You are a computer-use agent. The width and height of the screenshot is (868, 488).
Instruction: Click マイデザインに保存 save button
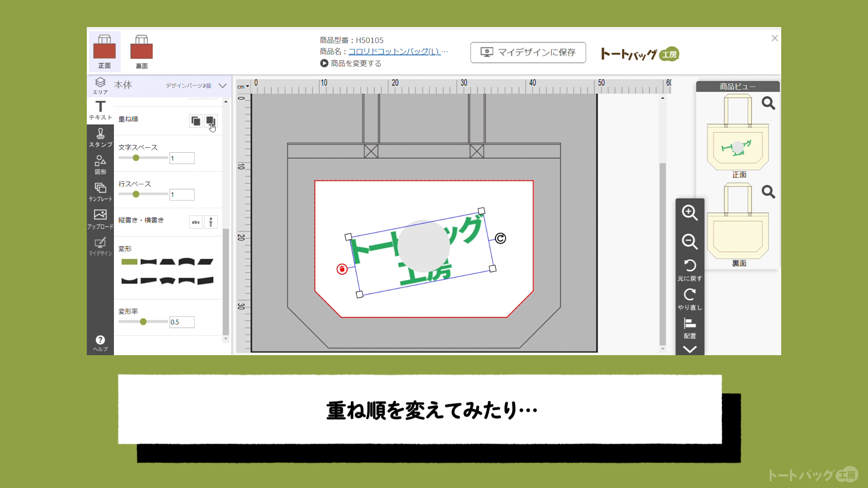pyautogui.click(x=528, y=52)
